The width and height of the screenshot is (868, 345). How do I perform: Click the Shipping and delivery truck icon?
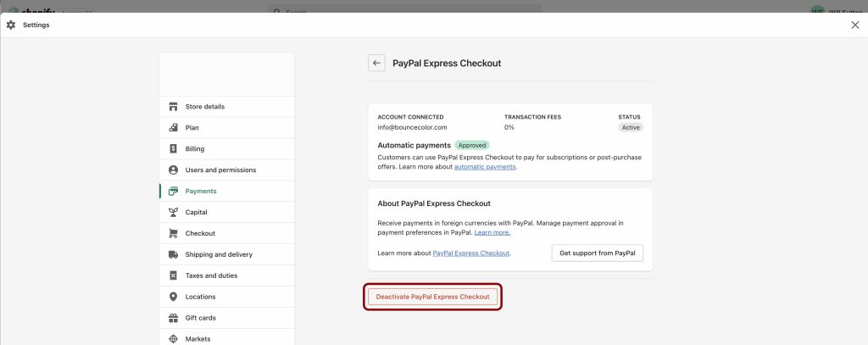[x=173, y=255]
